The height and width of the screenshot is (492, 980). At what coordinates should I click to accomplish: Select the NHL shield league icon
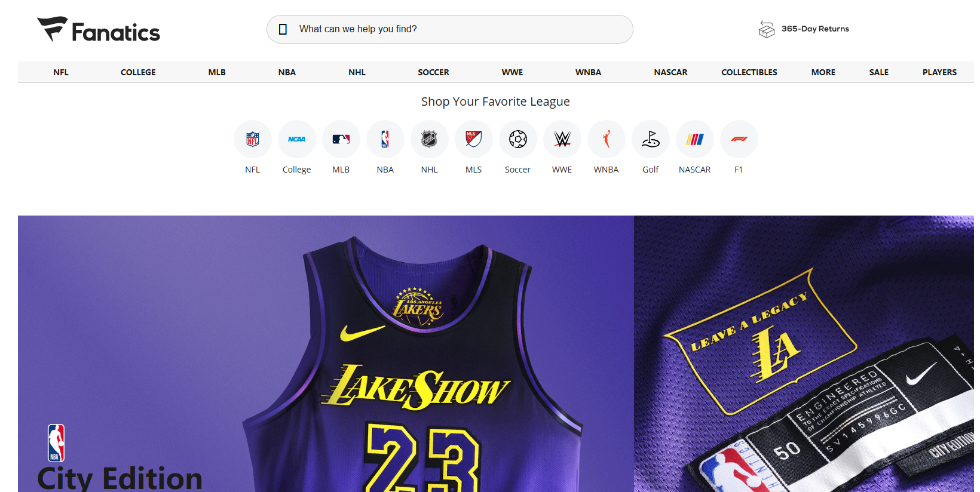[430, 139]
